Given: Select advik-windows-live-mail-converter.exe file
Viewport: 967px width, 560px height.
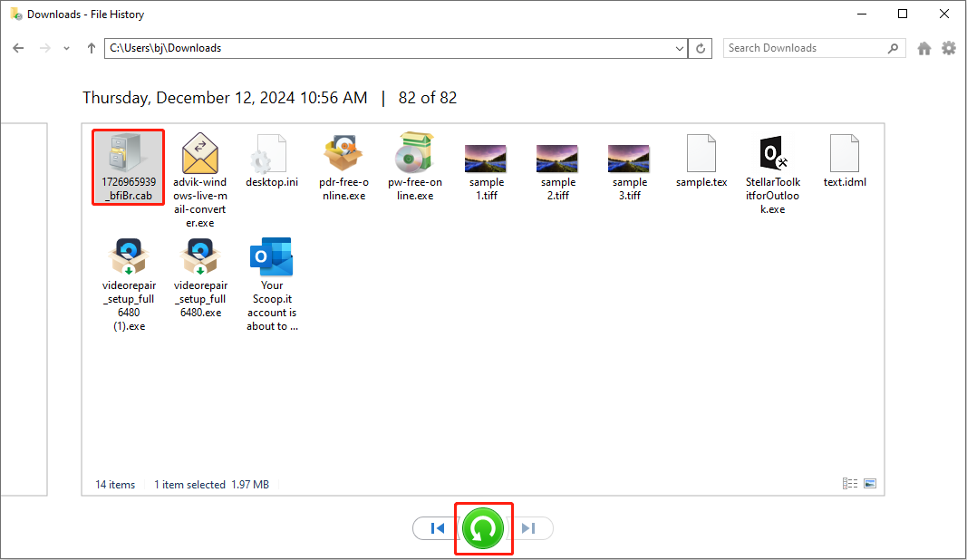Looking at the screenshot, I should point(199,180).
